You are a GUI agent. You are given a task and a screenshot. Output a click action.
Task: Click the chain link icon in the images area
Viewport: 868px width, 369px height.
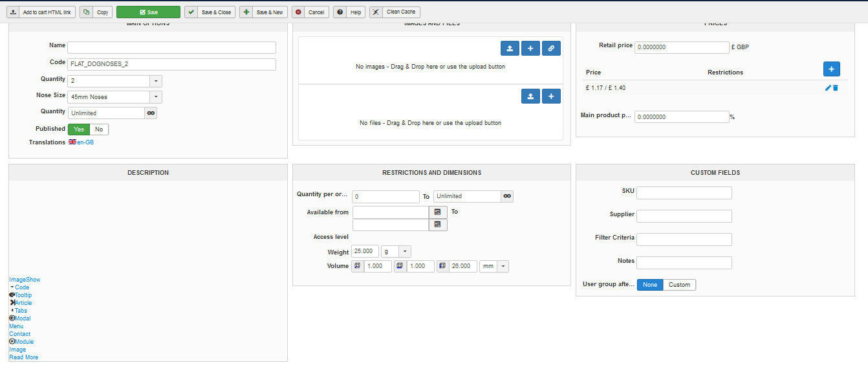coord(551,48)
